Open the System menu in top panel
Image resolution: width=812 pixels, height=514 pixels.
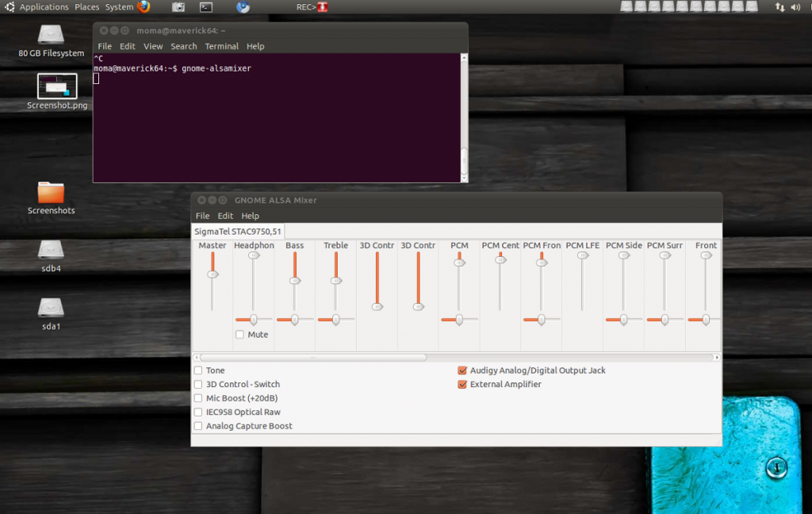(119, 6)
